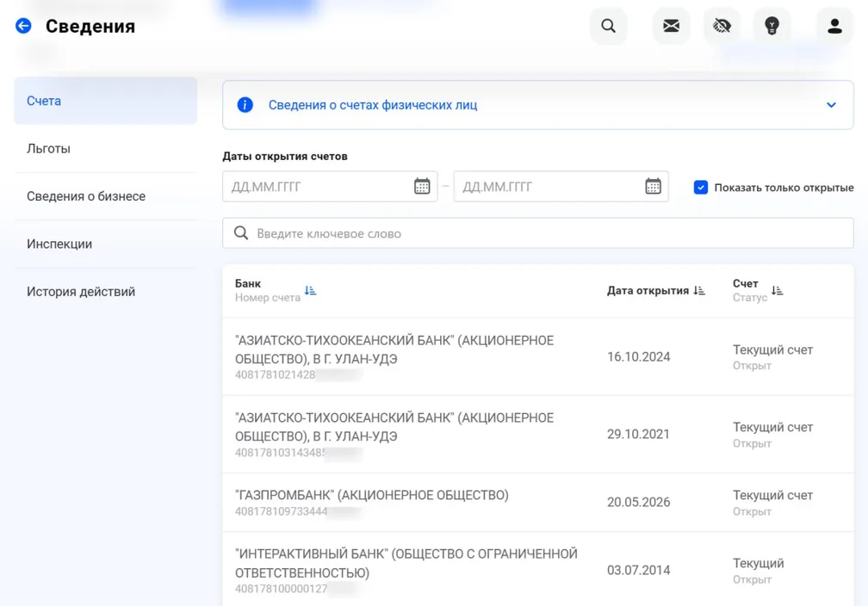This screenshot has width=868, height=606.
Task: Click the 'Сведения' page title
Action: pos(90,26)
